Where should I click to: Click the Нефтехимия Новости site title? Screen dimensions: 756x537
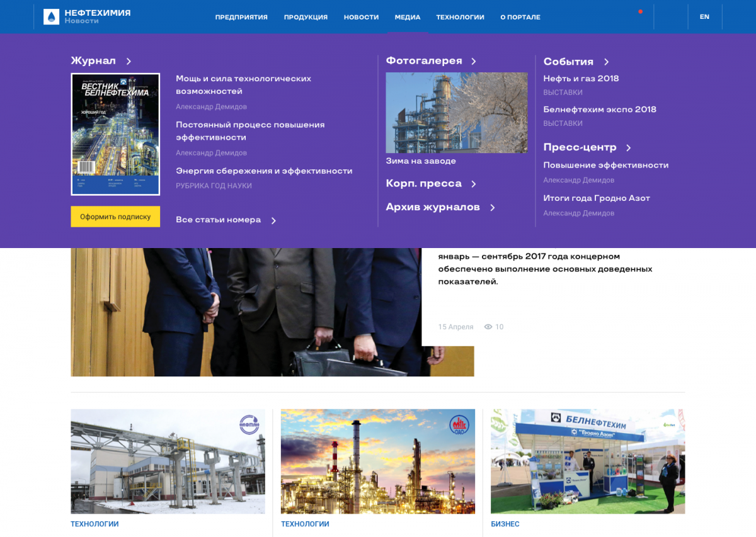click(97, 16)
